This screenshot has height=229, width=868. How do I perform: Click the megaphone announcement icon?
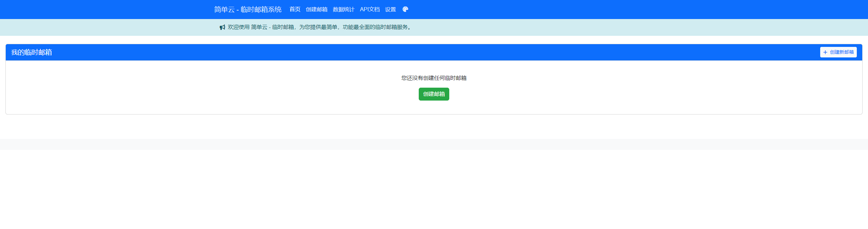pyautogui.click(x=222, y=27)
